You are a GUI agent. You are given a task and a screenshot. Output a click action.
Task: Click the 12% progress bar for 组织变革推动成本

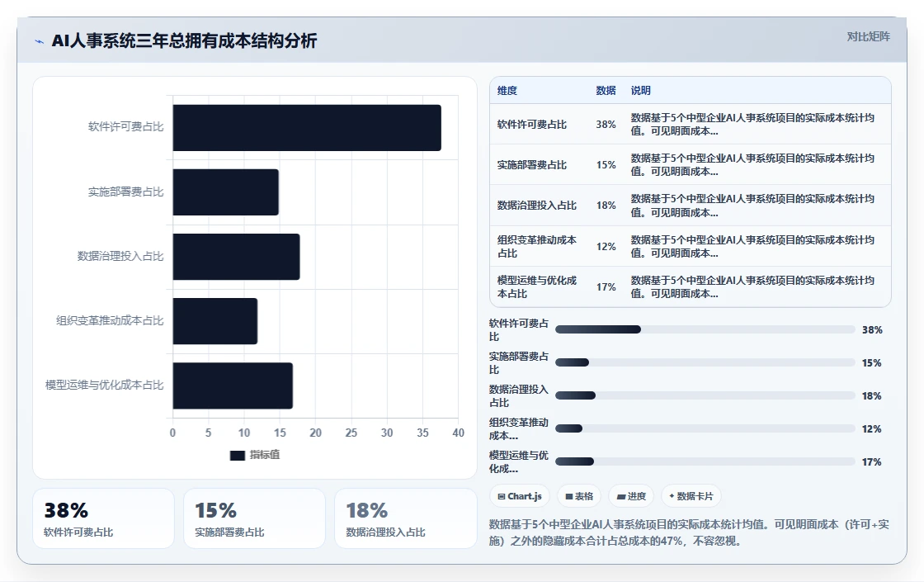(x=705, y=428)
